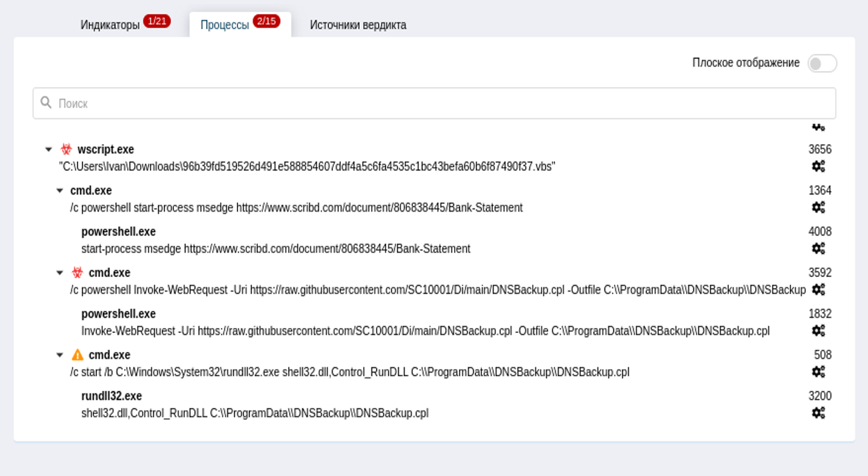Click red biohazard icon beside wscript.exe
This screenshot has height=476, width=868.
[x=66, y=149]
